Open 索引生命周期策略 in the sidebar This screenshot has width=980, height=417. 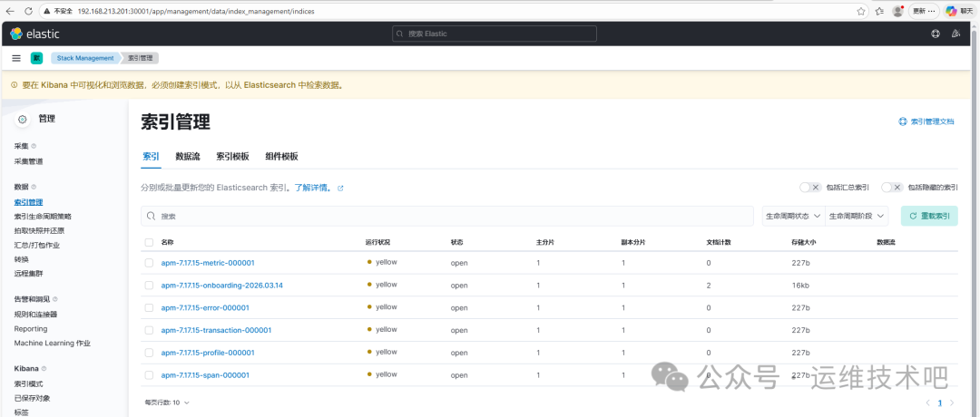[43, 217]
